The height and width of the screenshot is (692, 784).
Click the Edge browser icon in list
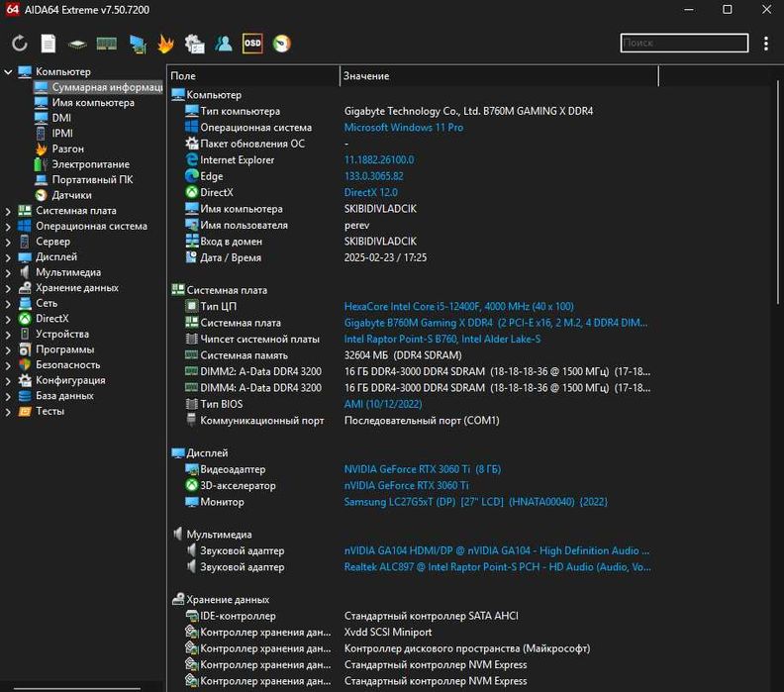coord(191,176)
